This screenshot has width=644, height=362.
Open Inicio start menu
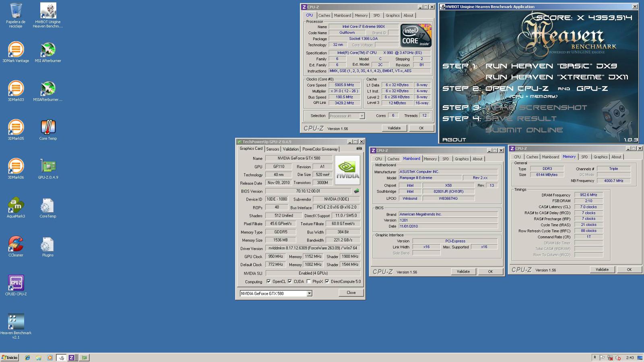(x=10, y=358)
